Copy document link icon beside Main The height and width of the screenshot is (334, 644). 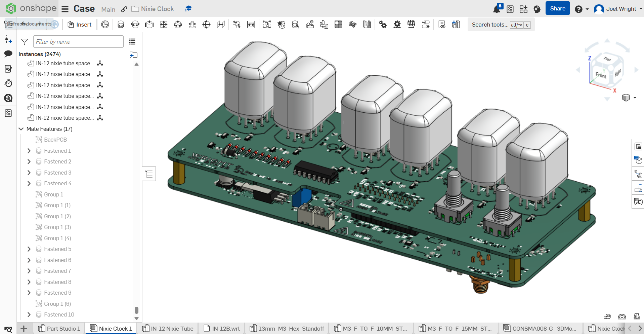click(x=124, y=9)
